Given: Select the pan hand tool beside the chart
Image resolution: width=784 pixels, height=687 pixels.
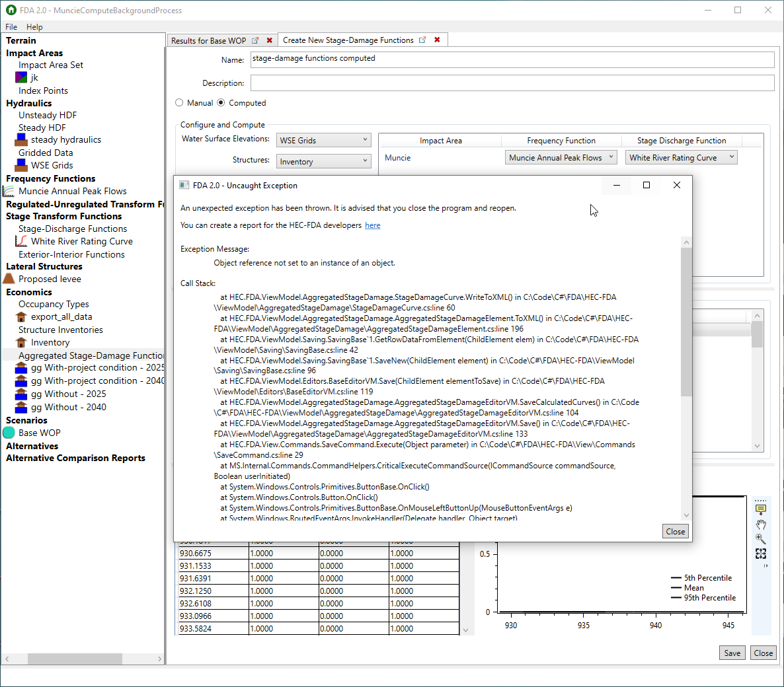Looking at the screenshot, I should click(761, 524).
